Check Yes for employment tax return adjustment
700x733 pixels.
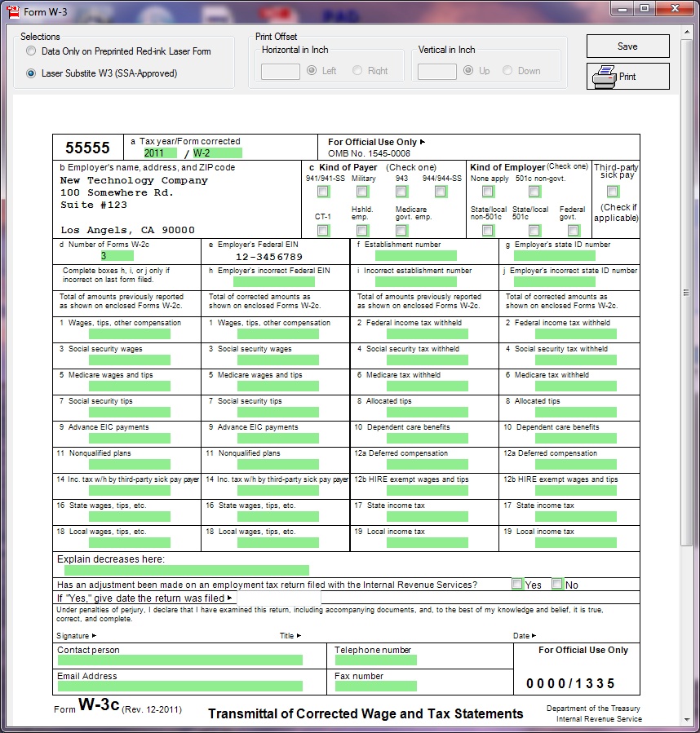point(517,584)
